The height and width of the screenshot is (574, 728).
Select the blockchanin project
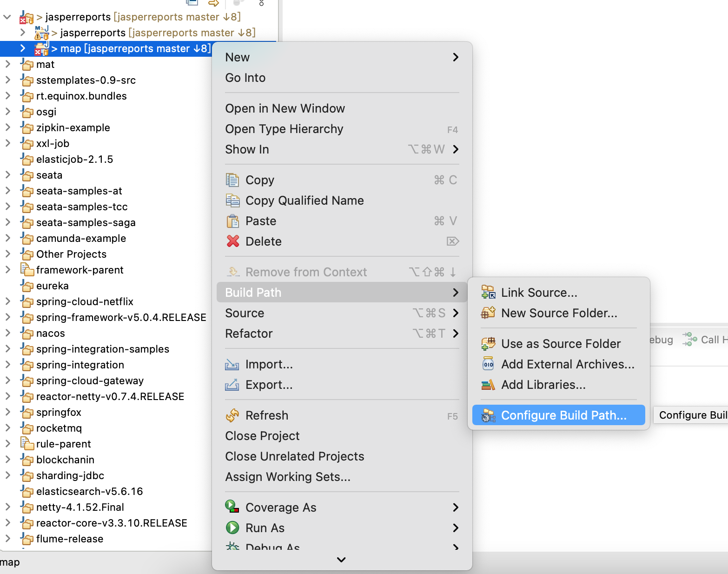pyautogui.click(x=65, y=460)
